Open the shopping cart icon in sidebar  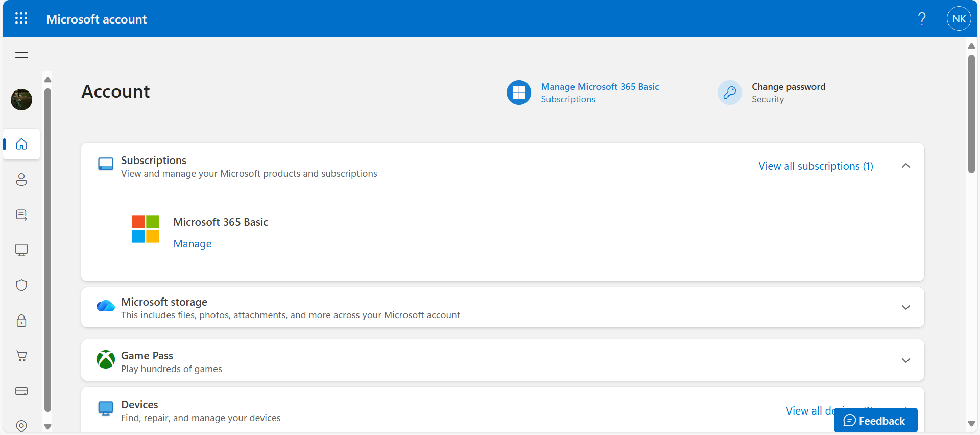pyautogui.click(x=21, y=356)
